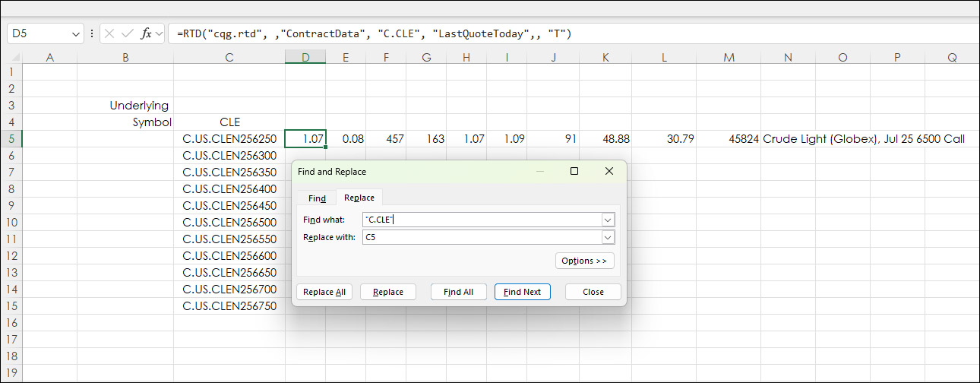Close Find and Replace with X icon
The width and height of the screenshot is (980, 383).
pyautogui.click(x=609, y=172)
